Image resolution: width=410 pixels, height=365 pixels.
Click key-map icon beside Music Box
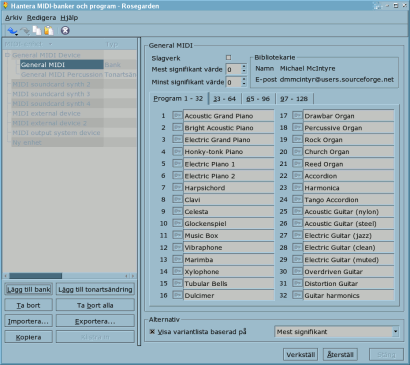click(x=177, y=235)
